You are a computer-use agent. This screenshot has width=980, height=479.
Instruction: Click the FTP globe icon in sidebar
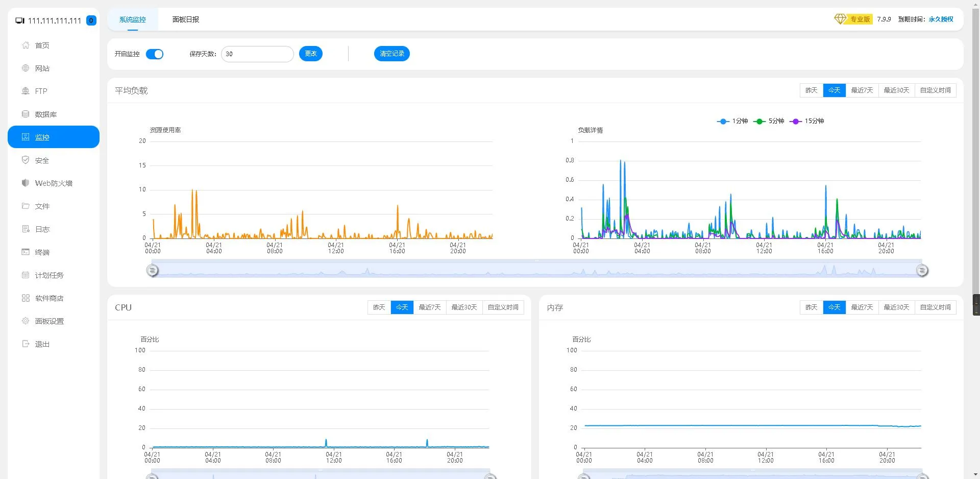tap(26, 91)
